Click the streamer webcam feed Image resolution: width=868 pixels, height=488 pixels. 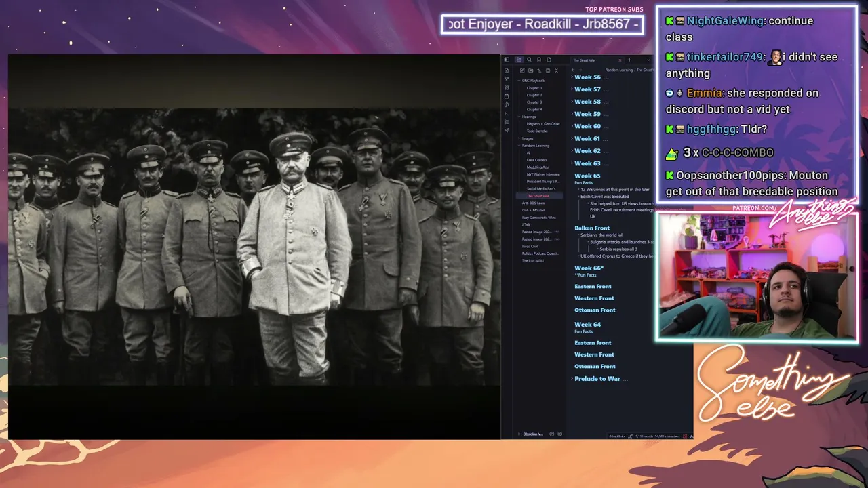pos(757,277)
